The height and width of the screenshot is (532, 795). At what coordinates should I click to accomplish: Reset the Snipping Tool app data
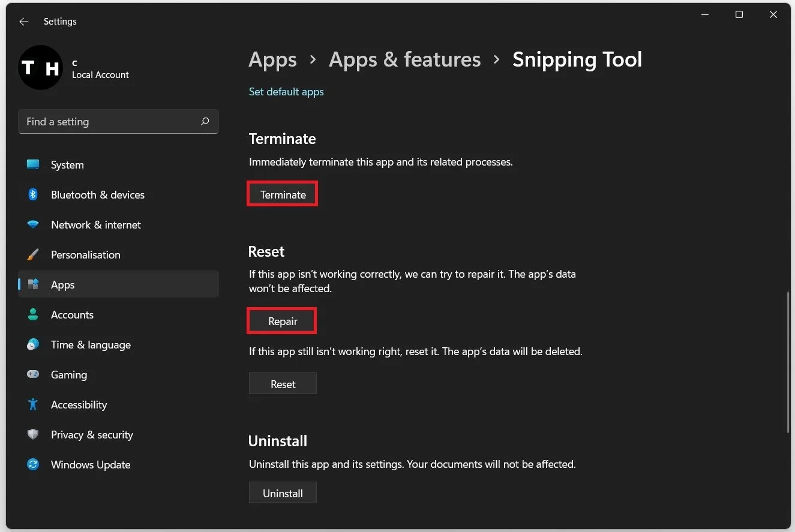(282, 383)
